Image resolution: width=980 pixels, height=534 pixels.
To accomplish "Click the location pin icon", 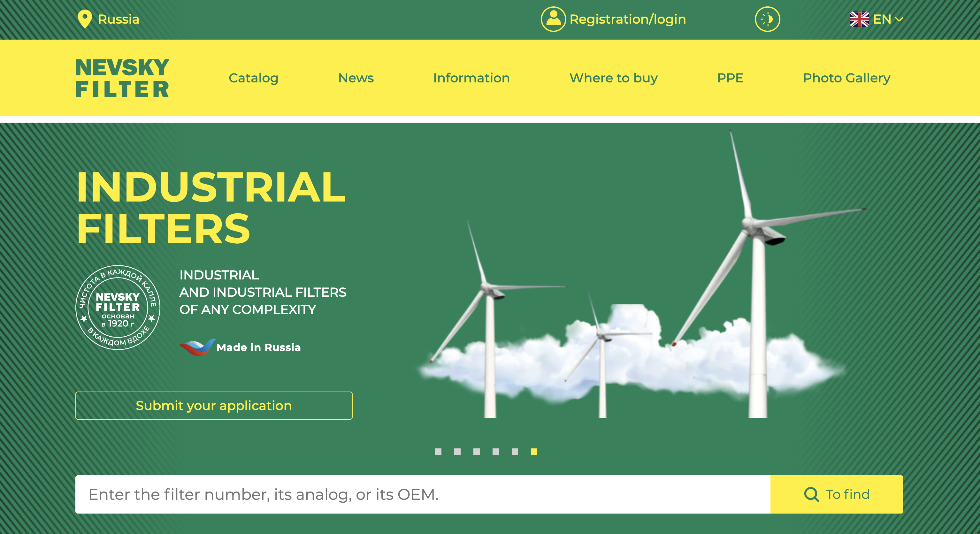I will coord(85,19).
